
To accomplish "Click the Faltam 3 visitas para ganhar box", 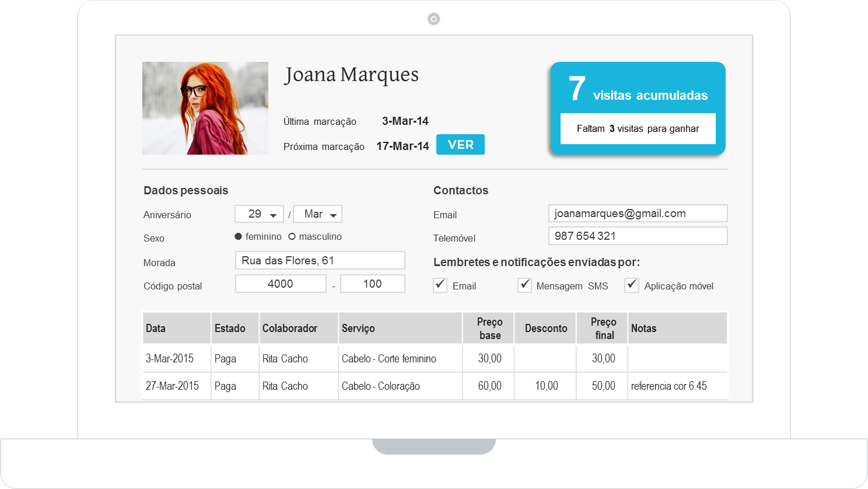I will tap(638, 128).
